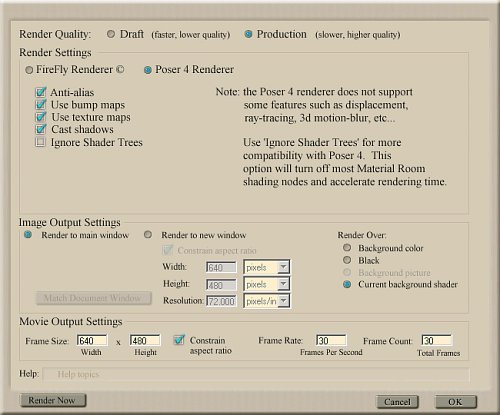Viewport: 500px width, 415px height.
Task: Click the movie Frame Size Width field
Action: pos(92,340)
